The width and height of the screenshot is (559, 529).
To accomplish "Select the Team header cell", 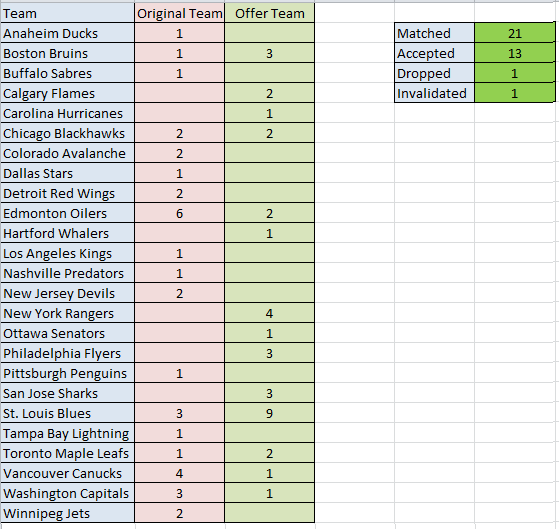I will (x=67, y=14).
